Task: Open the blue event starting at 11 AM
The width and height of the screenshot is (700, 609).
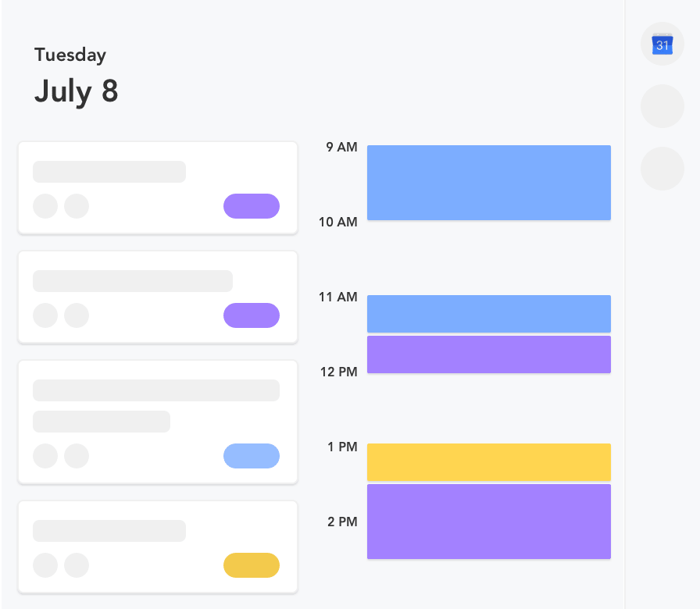Action: (x=489, y=314)
